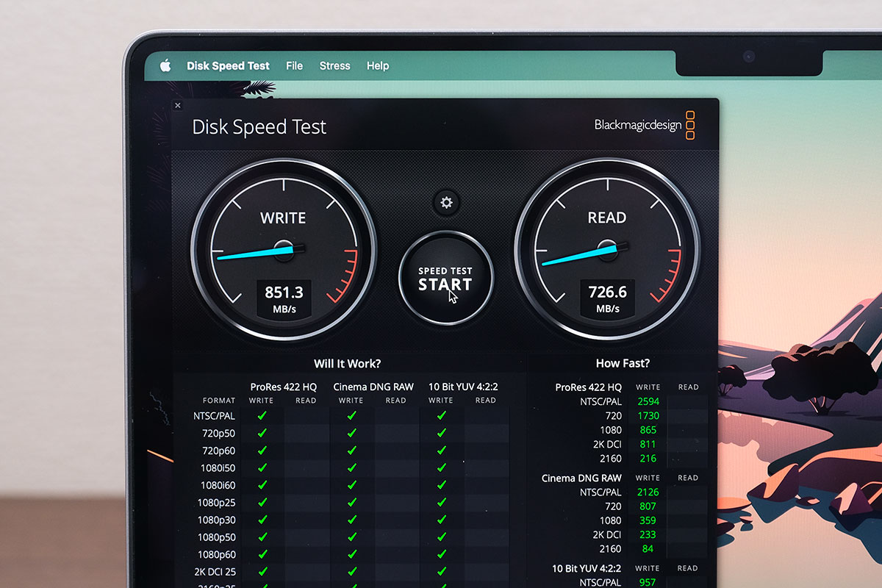Click ProRes 2K DCI write value 811

(648, 444)
